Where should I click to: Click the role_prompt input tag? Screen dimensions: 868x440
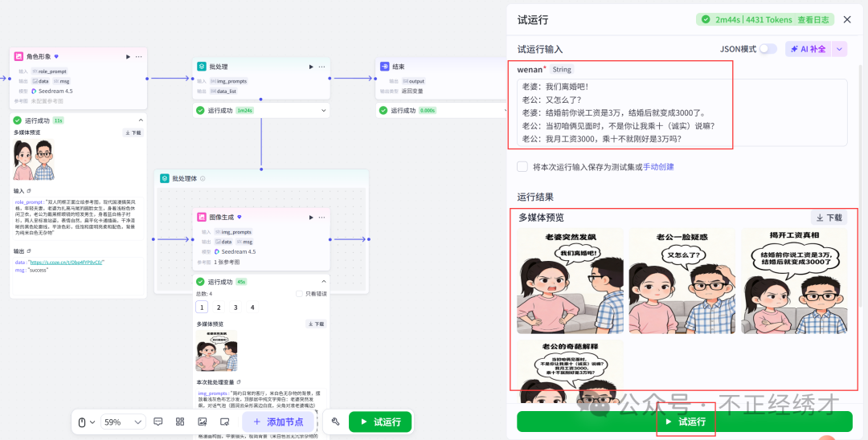tap(49, 71)
